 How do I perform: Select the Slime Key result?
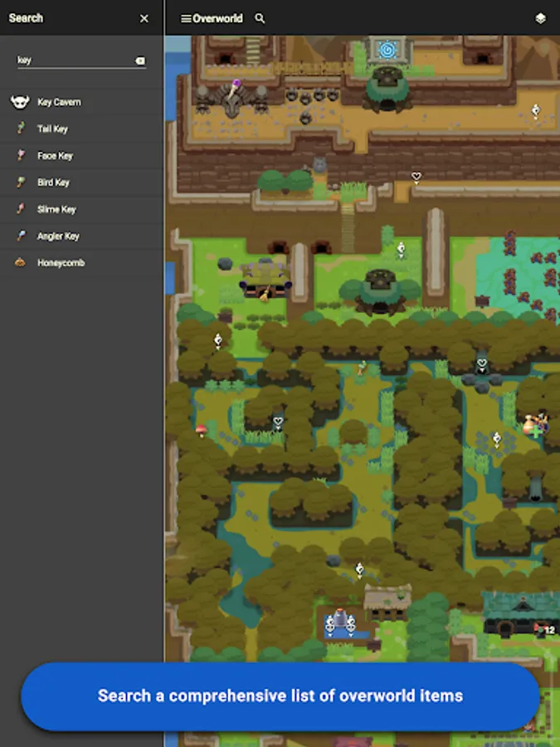pos(81,208)
